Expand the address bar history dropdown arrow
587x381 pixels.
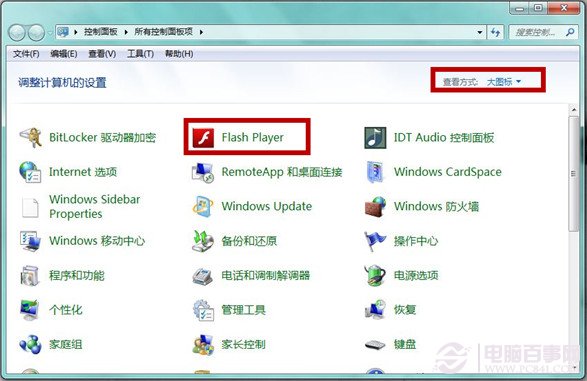(x=480, y=32)
